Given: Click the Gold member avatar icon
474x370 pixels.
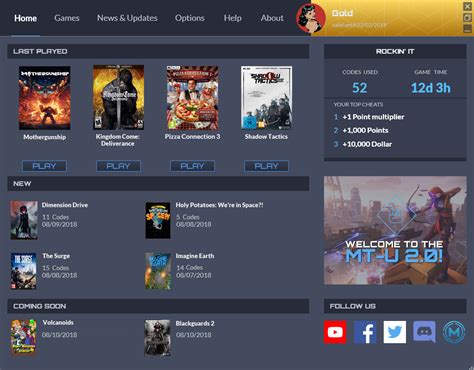Looking at the screenshot, I should [x=311, y=18].
